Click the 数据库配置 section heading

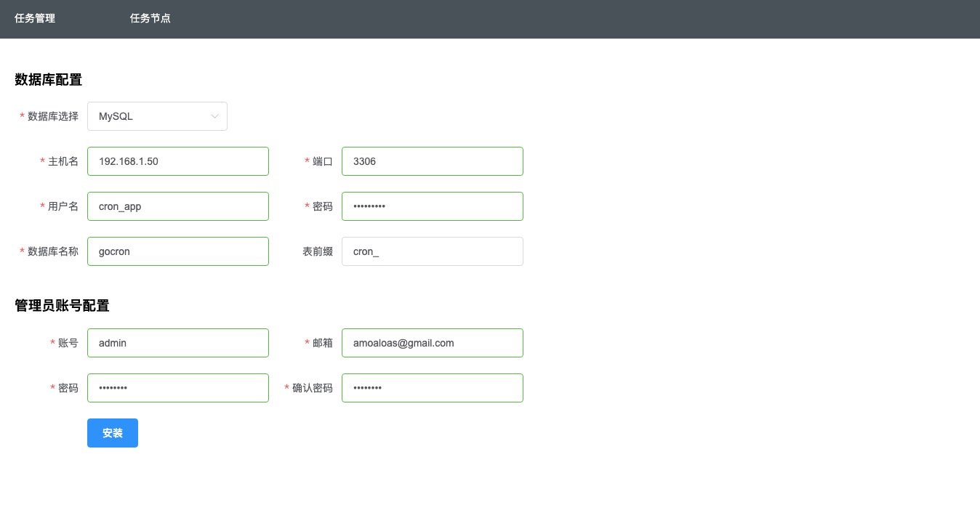coord(48,80)
